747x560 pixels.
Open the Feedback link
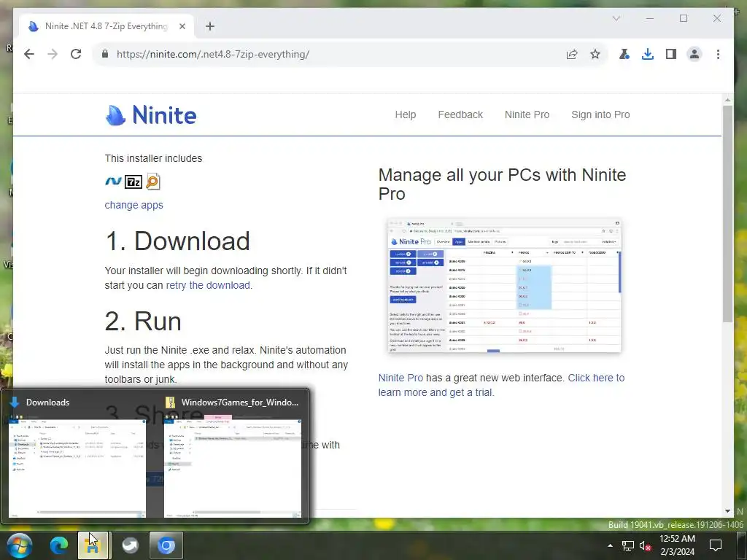pos(460,114)
